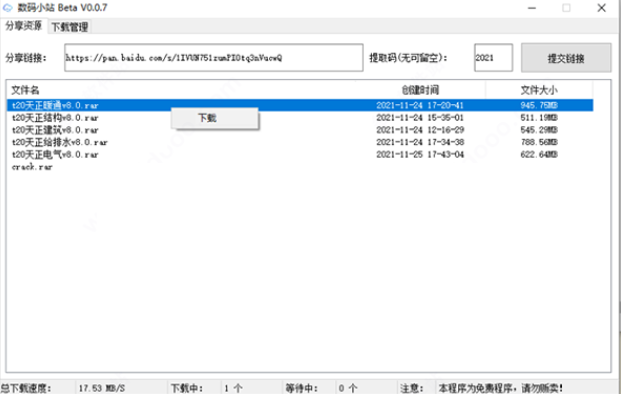
Task: Choose 下载 from the context menu
Action: tap(215, 118)
